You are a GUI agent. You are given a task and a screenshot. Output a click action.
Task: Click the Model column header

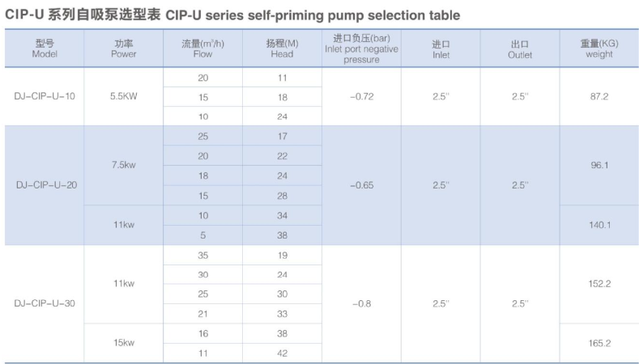point(45,49)
